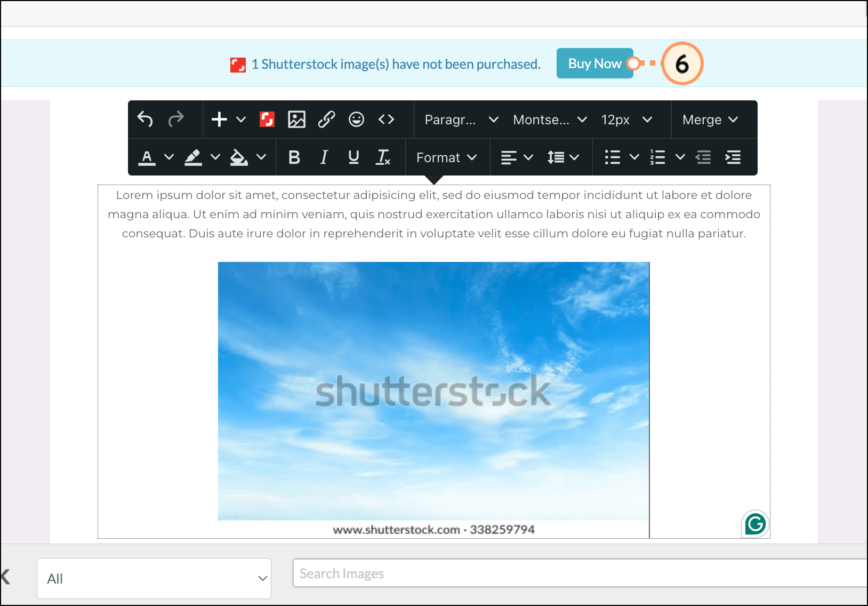Open the Merge fields dropdown
Image resolution: width=868 pixels, height=606 pixels.
710,119
